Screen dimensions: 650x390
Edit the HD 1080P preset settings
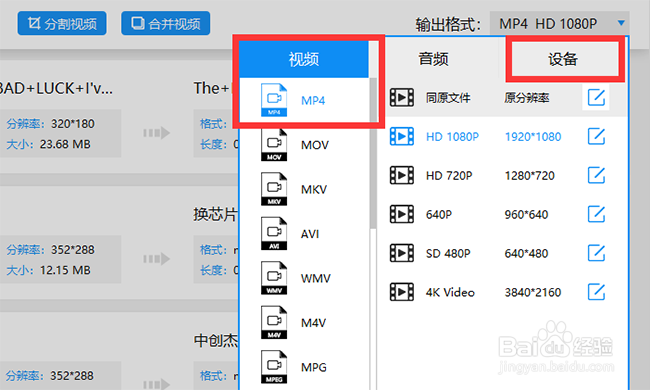pos(596,136)
